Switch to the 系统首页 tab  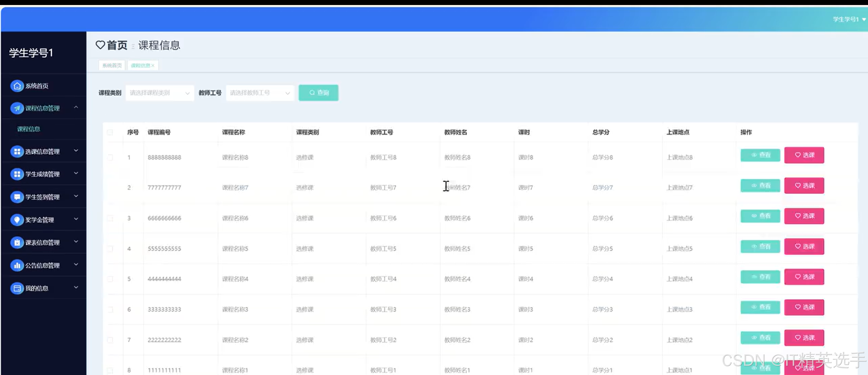pos(112,65)
